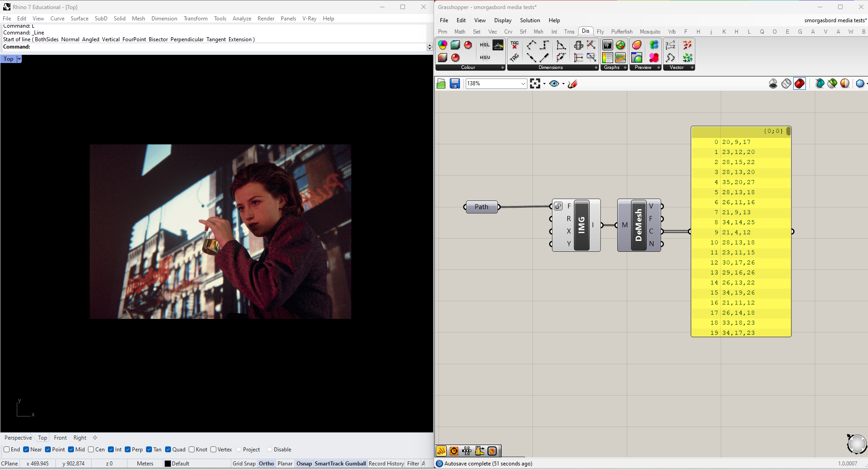
Task: Click the black Default layer colour swatch
Action: click(168, 464)
